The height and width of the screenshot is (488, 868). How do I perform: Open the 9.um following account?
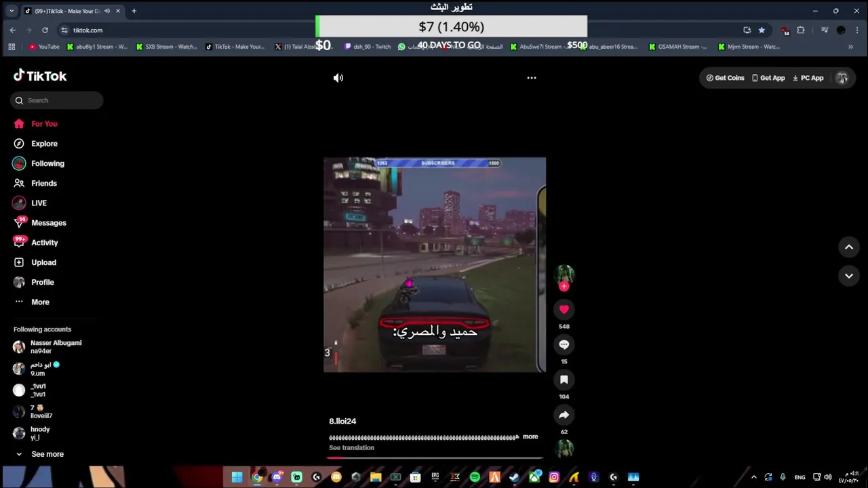pos(37,369)
